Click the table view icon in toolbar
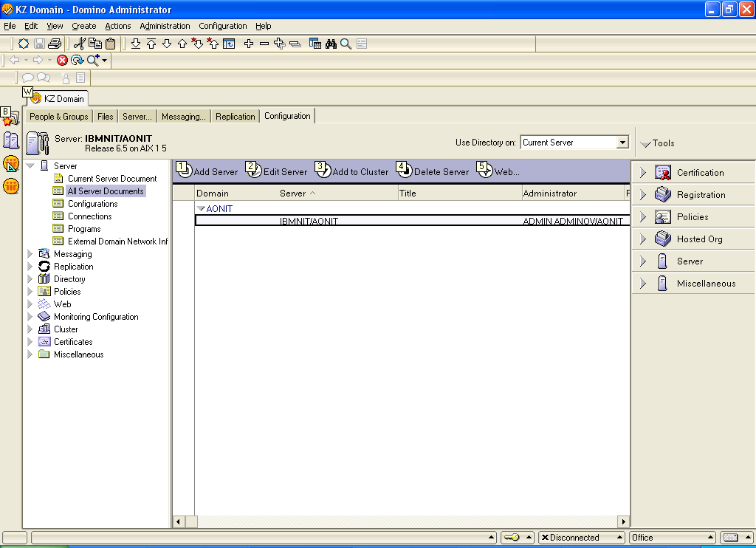 click(x=315, y=44)
